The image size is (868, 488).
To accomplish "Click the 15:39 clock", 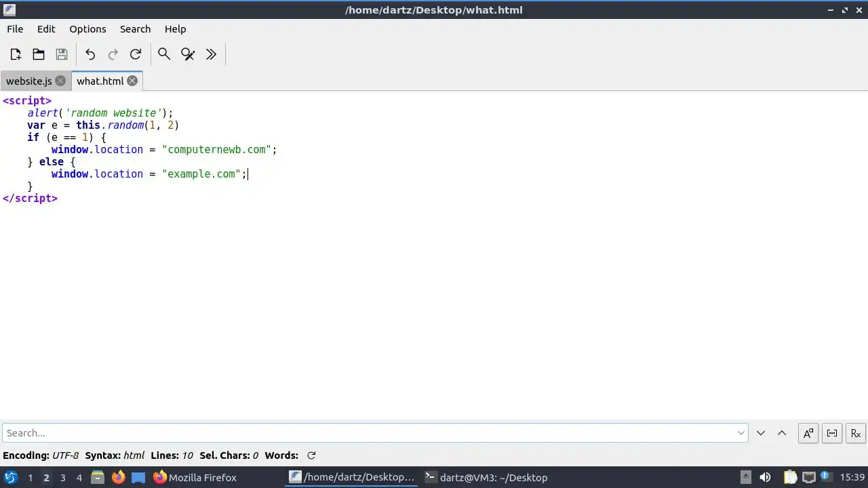I will [x=852, y=477].
